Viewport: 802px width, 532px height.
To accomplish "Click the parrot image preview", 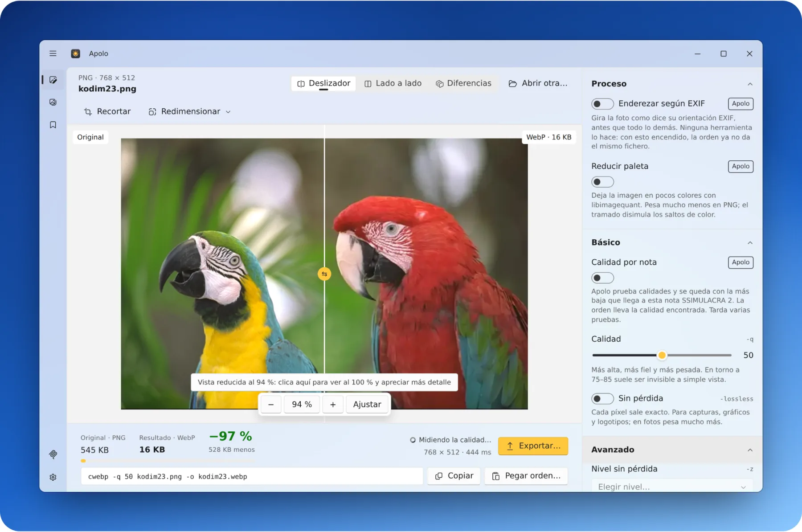I will (x=324, y=274).
